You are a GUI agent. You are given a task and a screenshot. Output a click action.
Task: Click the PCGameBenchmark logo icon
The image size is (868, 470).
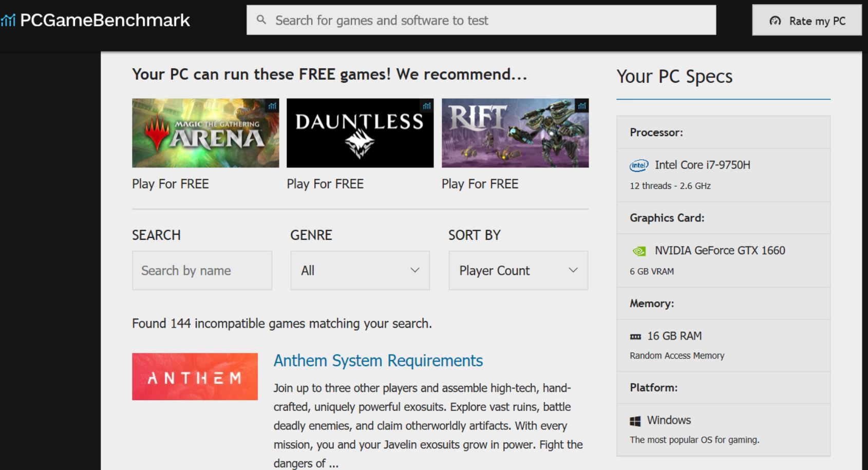tap(8, 21)
